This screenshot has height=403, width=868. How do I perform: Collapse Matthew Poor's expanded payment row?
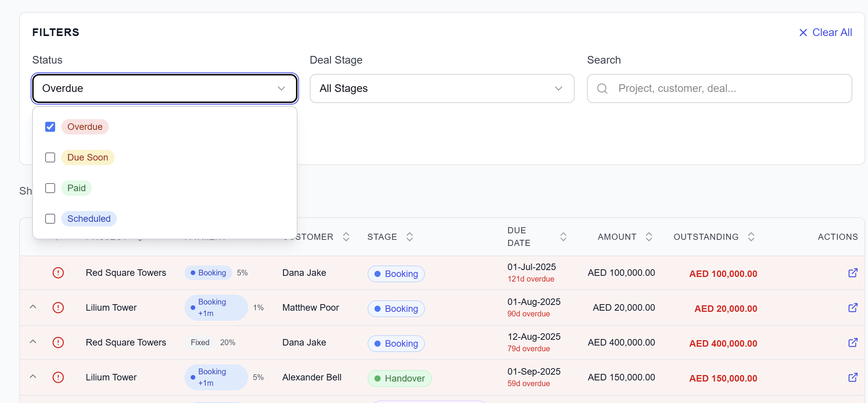click(x=33, y=307)
